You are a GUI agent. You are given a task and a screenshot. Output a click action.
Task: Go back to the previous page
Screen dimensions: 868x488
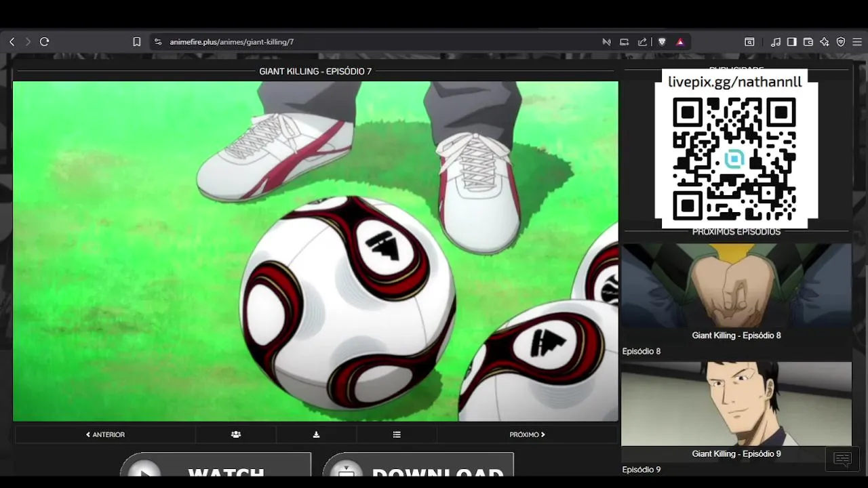pos(12,42)
